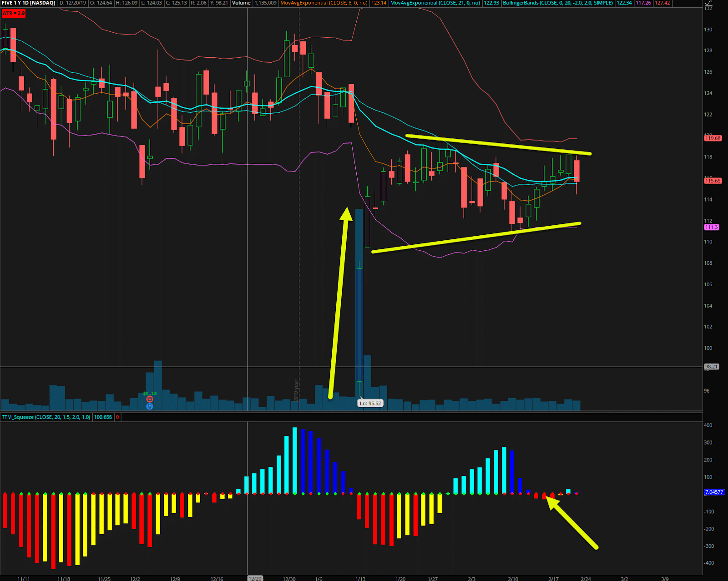The height and width of the screenshot is (581, 728).
Task: Click the 130 price axis label
Action: [x=708, y=30]
